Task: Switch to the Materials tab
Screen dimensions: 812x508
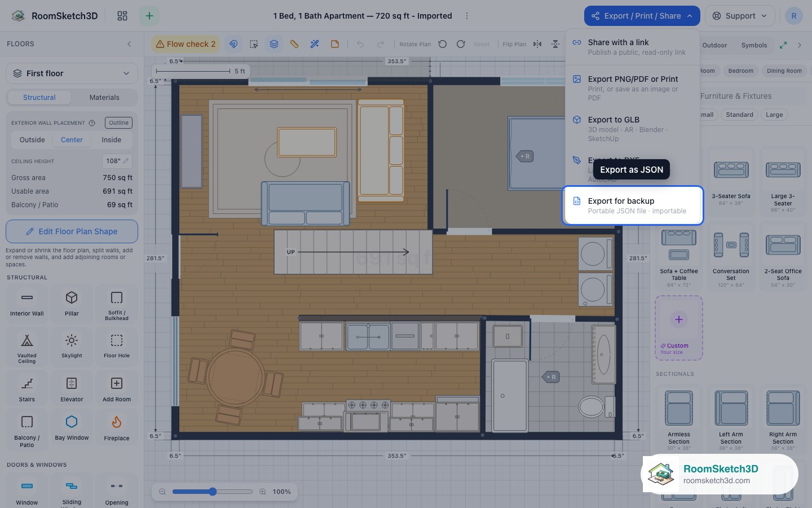Action: tap(104, 98)
